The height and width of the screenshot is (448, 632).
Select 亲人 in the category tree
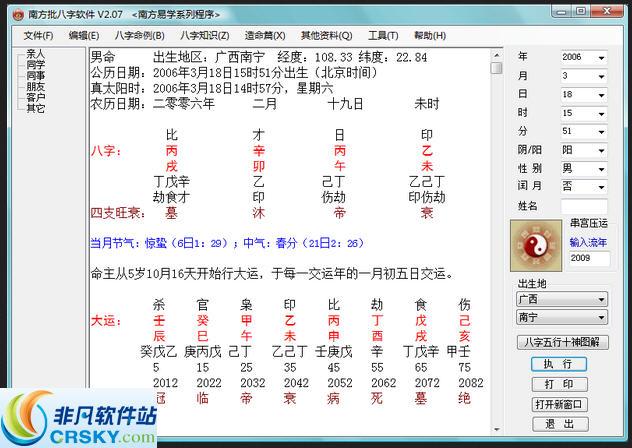(x=35, y=54)
